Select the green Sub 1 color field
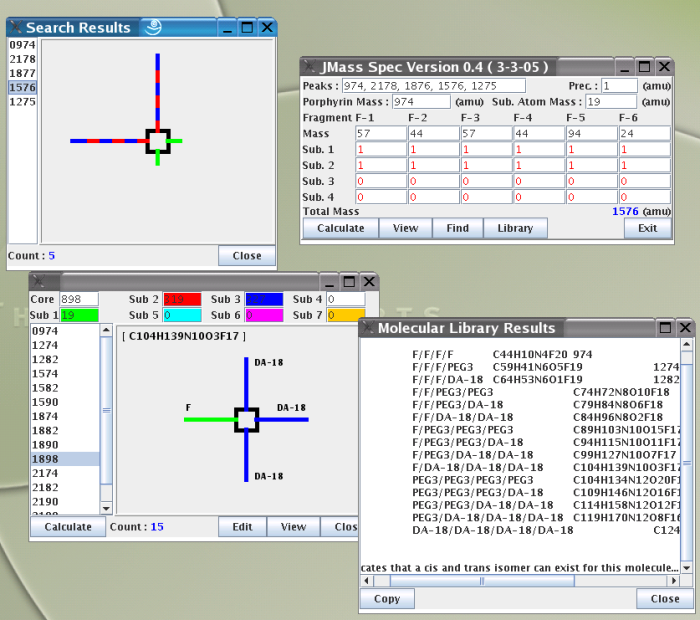Image resolution: width=700 pixels, height=620 pixels. coord(79,315)
